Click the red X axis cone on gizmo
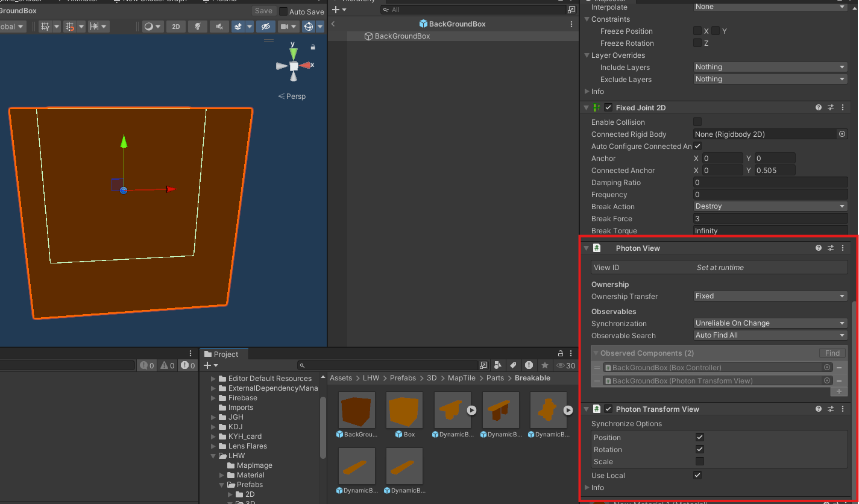 (305, 65)
